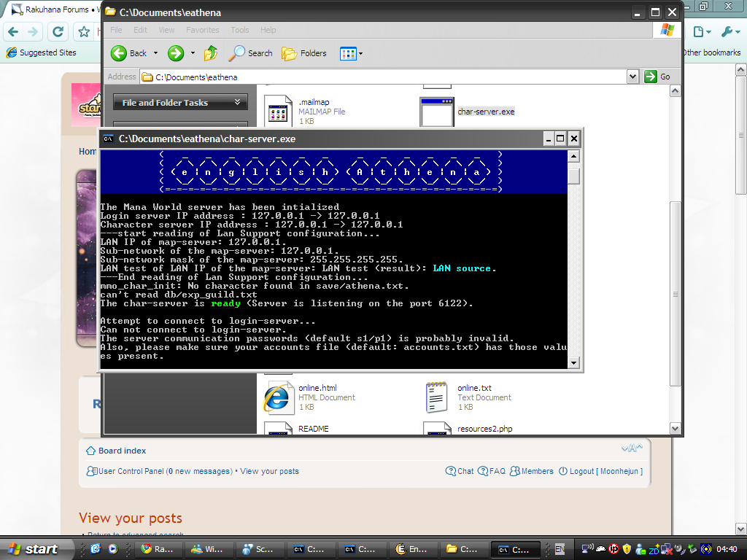Open the Board index link

122,451
